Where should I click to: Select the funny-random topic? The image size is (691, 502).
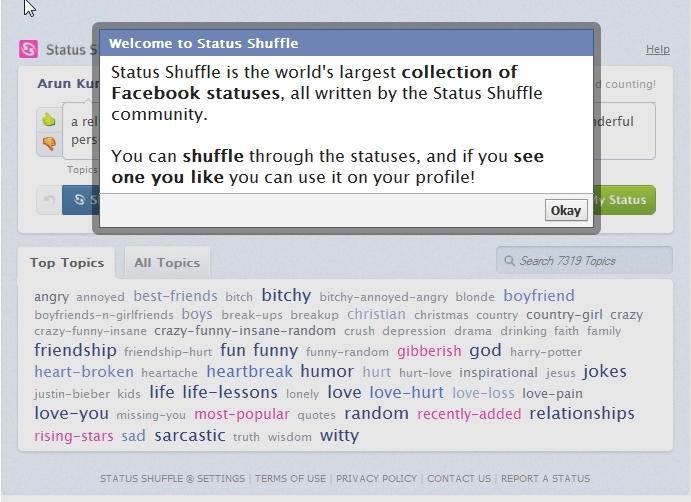pos(347,352)
